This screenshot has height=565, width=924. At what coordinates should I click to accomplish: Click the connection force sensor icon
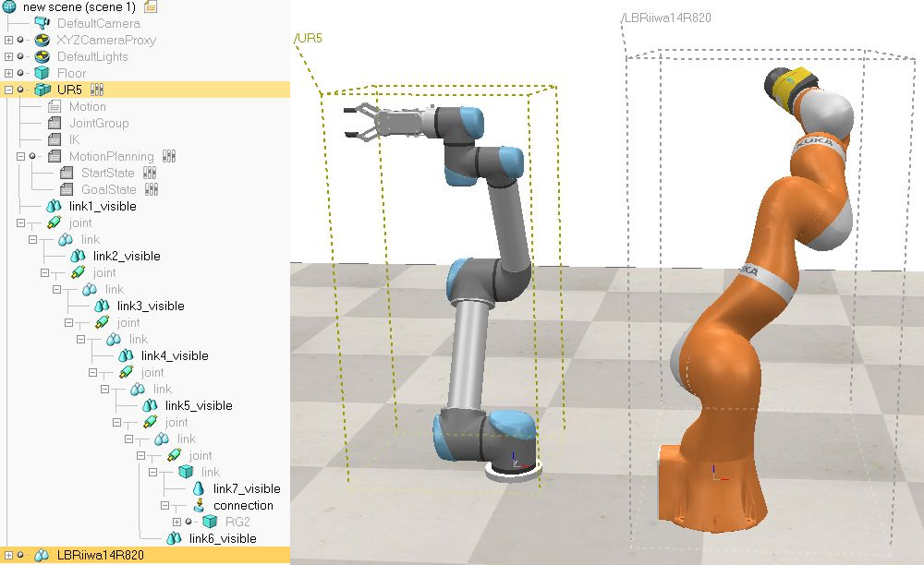point(200,505)
